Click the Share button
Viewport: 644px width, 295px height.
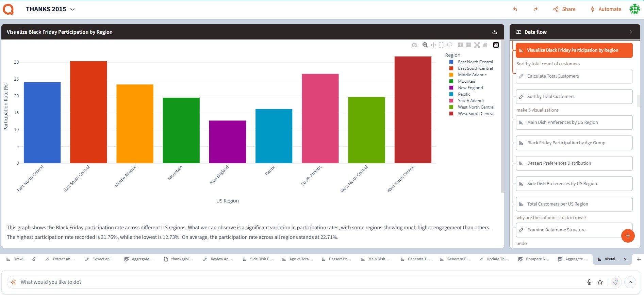564,9
